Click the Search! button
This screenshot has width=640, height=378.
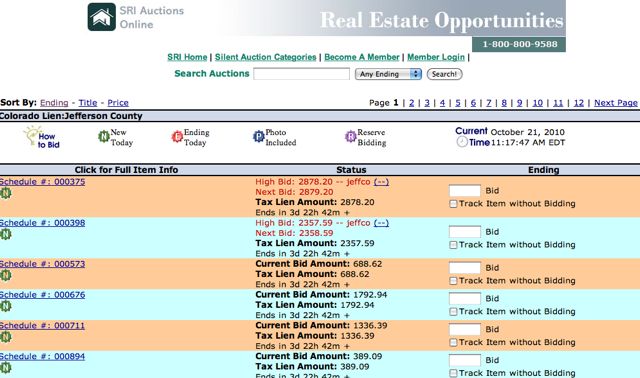coord(444,74)
